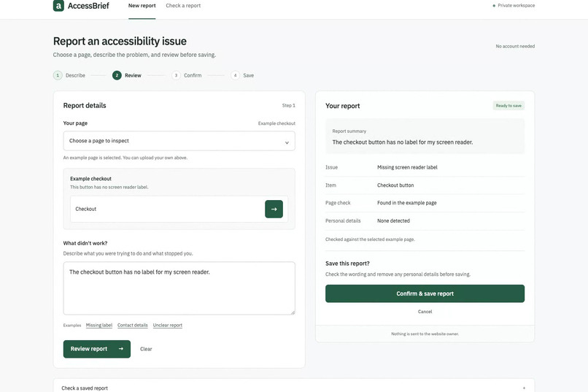Jump to step 3 Confirm

coord(186,75)
